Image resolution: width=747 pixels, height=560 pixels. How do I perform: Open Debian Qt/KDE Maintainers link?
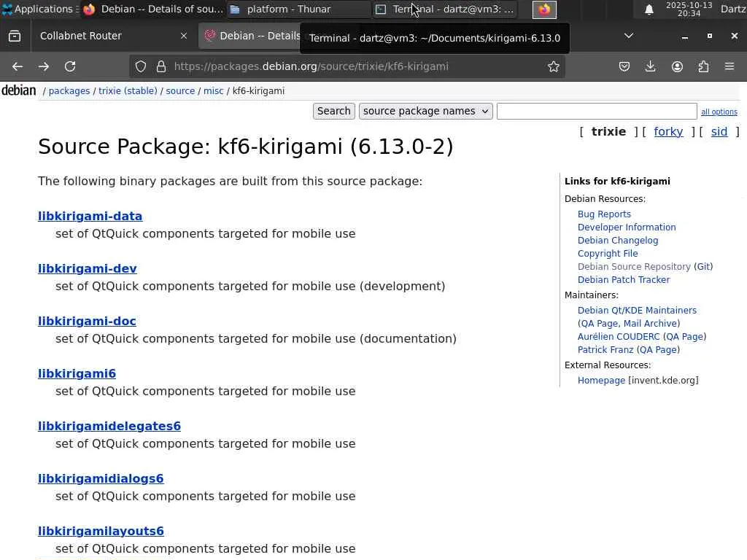pyautogui.click(x=637, y=311)
